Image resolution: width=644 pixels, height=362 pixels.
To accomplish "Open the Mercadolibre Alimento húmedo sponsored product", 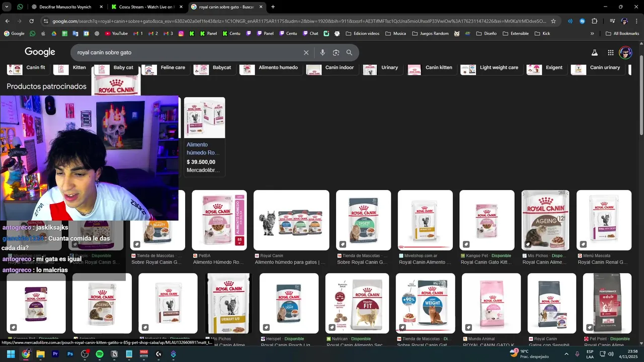I will point(204,136).
